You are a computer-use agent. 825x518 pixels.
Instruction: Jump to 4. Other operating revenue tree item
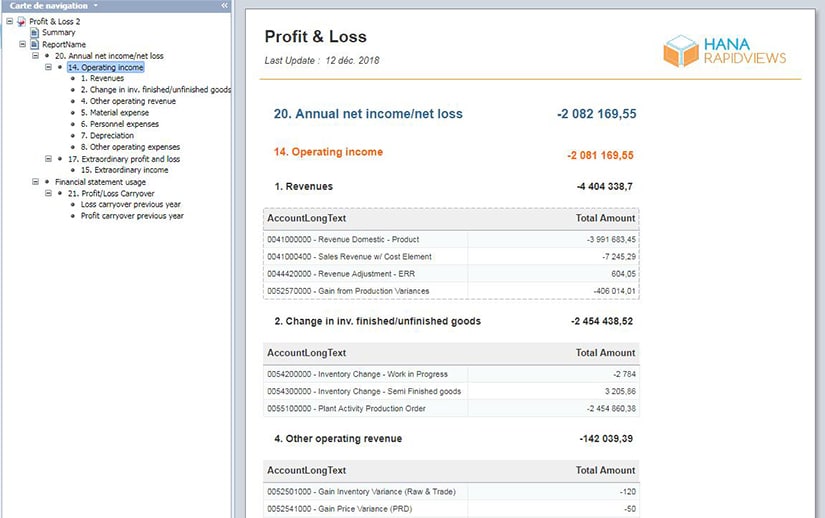(x=128, y=101)
